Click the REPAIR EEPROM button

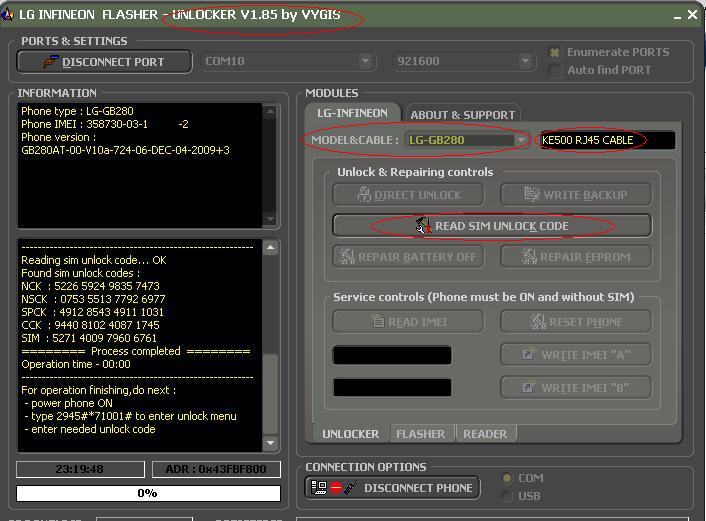click(x=576, y=257)
